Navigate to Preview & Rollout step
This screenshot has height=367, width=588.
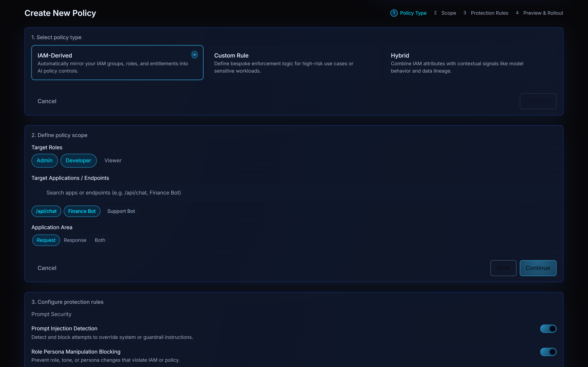[543, 13]
